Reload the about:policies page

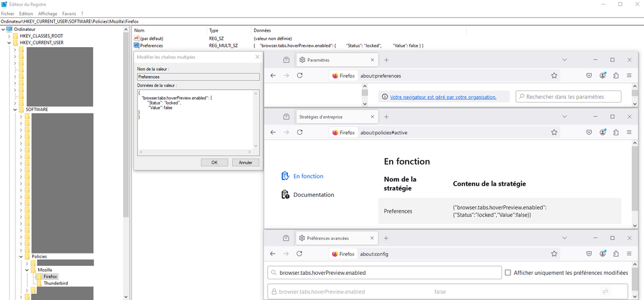click(300, 132)
